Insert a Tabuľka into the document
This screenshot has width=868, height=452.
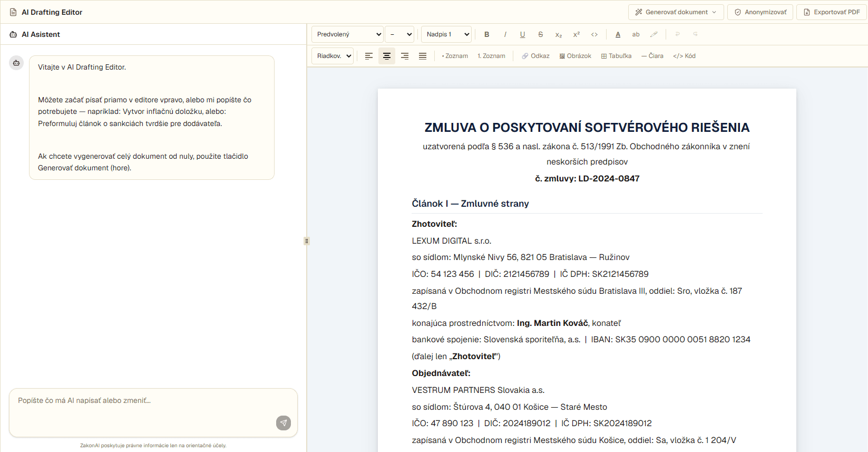pyautogui.click(x=616, y=56)
